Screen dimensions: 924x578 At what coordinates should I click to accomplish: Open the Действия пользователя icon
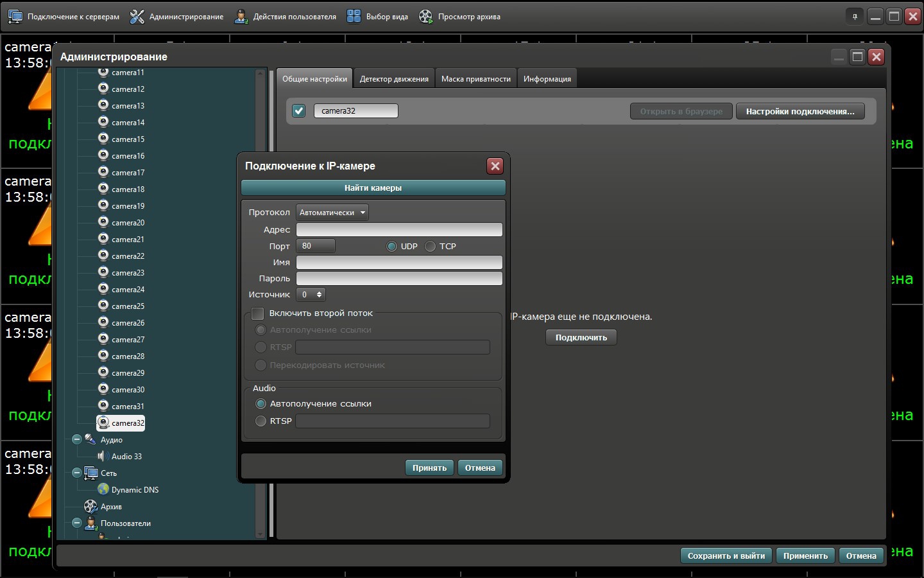coord(241,17)
